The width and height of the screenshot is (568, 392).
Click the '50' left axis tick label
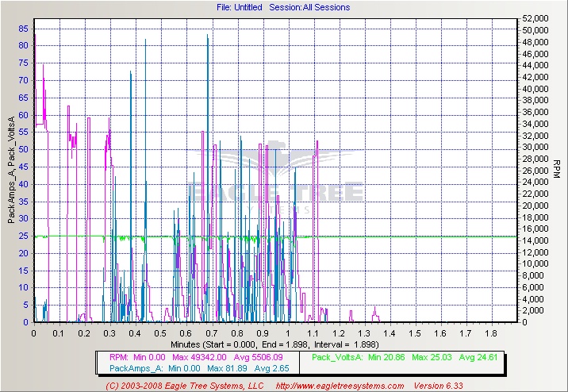click(23, 150)
